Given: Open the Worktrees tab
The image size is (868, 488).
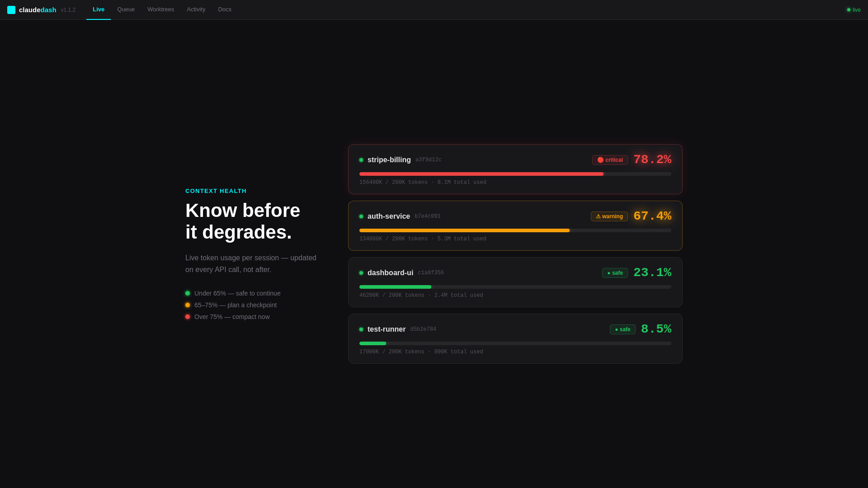Looking at the screenshot, I should click(x=160, y=9).
